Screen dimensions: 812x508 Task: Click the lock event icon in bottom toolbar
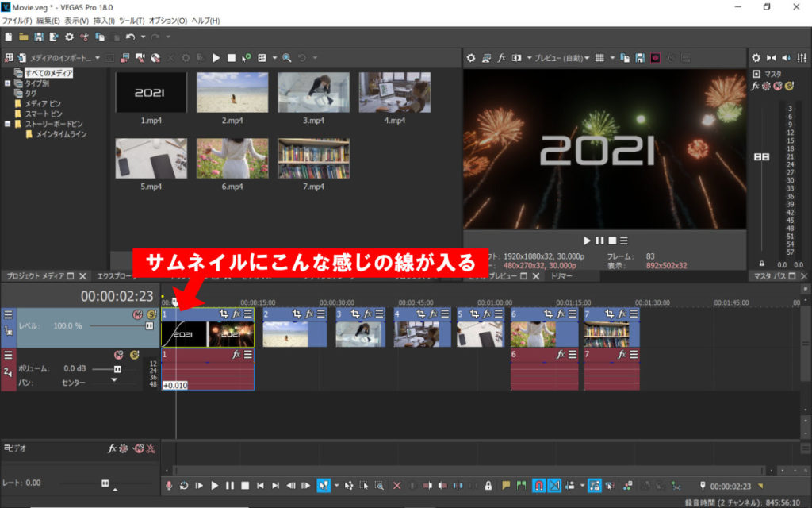click(488, 485)
